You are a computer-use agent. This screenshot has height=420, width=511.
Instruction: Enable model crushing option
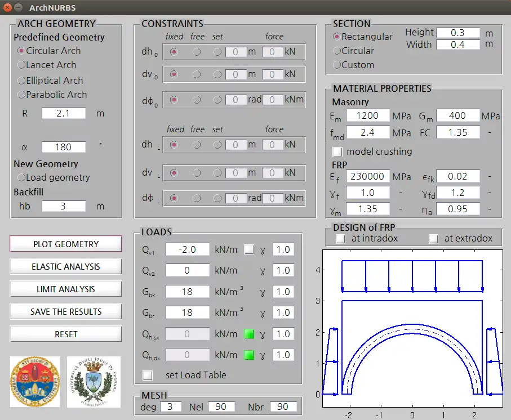click(x=337, y=151)
